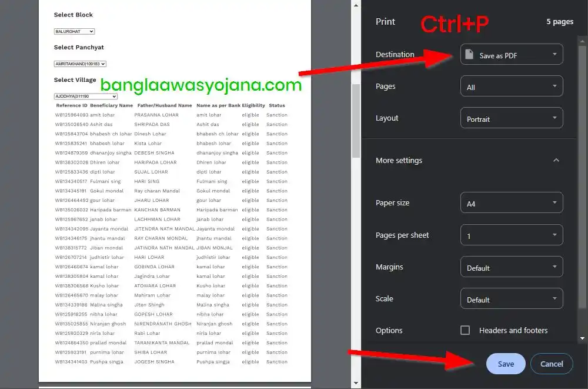The width and height of the screenshot is (588, 389).
Task: Click the Sanction status for amit lohar
Action: (276, 115)
